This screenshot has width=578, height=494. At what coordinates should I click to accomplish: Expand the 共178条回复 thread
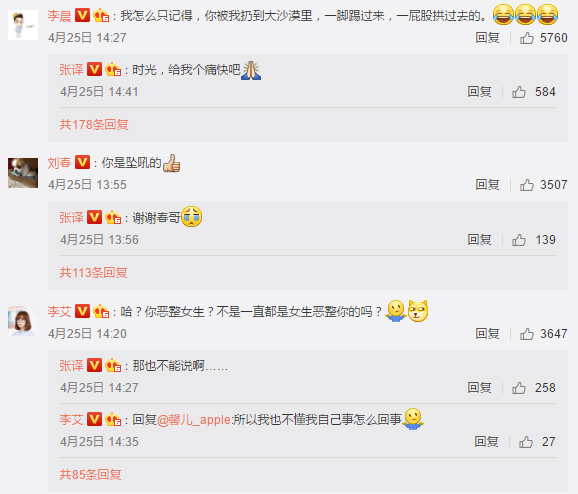pyautogui.click(x=94, y=125)
